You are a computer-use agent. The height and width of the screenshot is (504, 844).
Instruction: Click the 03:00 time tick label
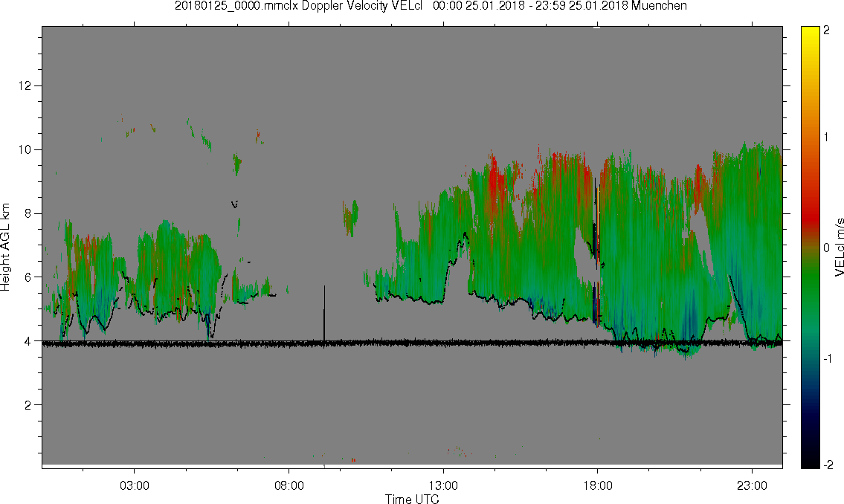134,485
